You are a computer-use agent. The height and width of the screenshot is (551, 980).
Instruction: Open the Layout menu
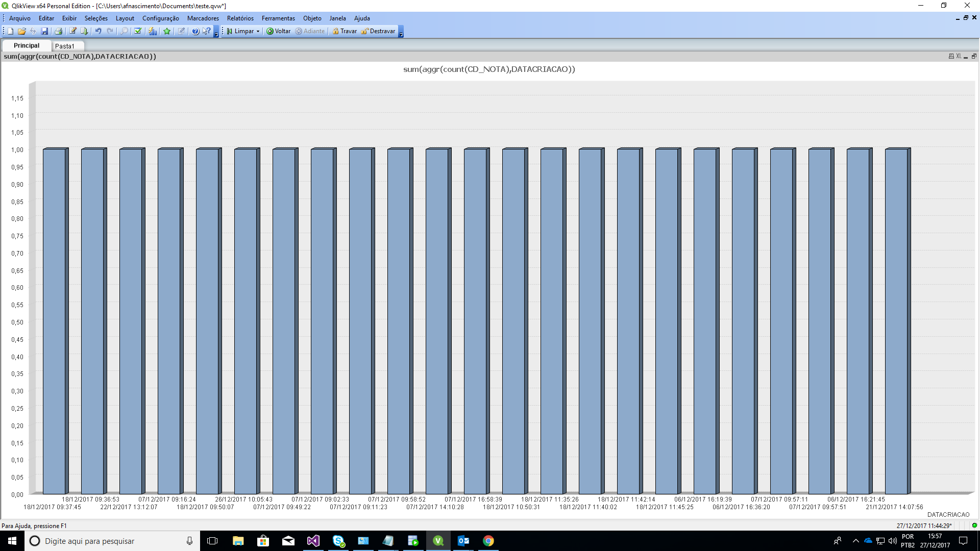(125, 18)
